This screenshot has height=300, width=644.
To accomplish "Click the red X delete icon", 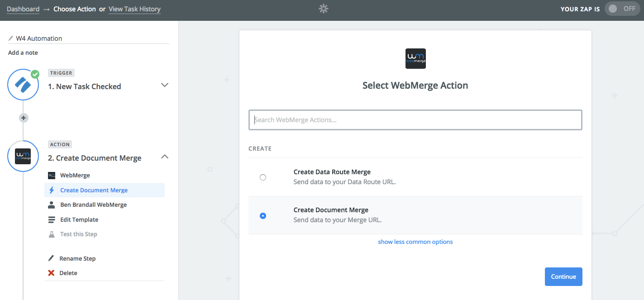I will (x=51, y=273).
